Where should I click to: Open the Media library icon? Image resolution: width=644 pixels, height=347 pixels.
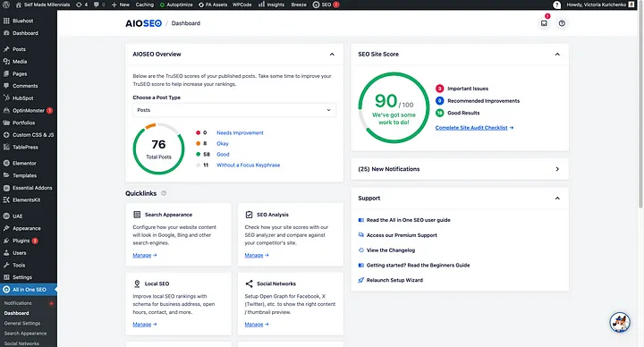point(6,61)
